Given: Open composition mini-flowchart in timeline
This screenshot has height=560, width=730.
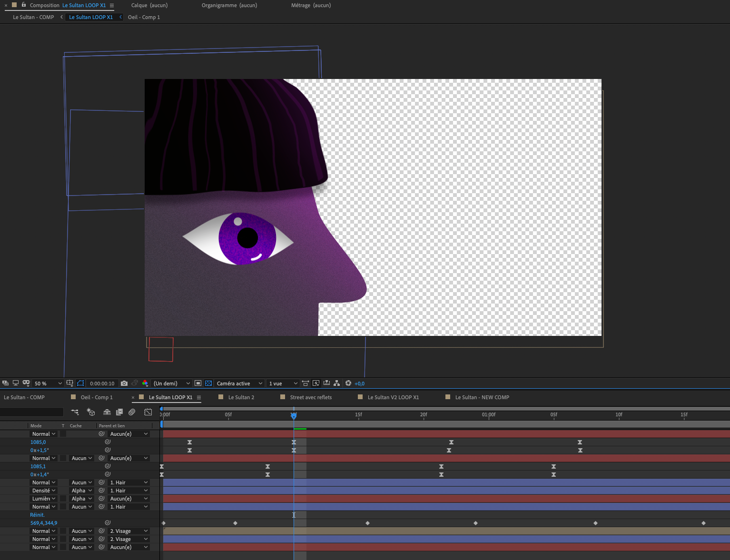Looking at the screenshot, I should click(75, 412).
